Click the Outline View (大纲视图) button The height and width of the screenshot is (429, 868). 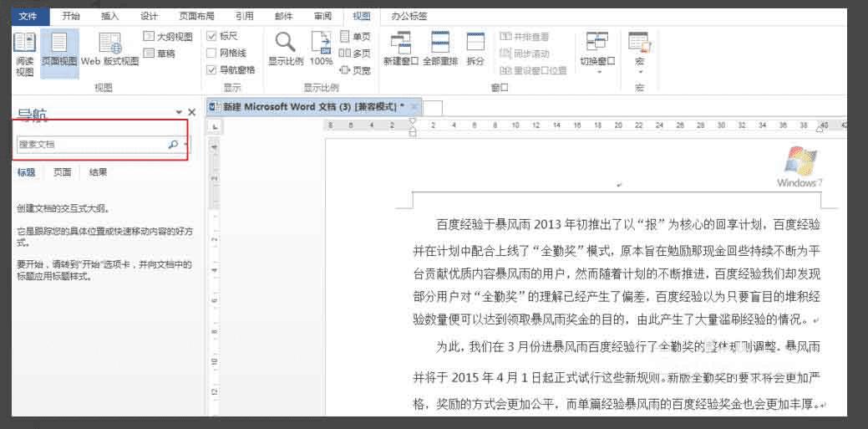click(x=168, y=37)
